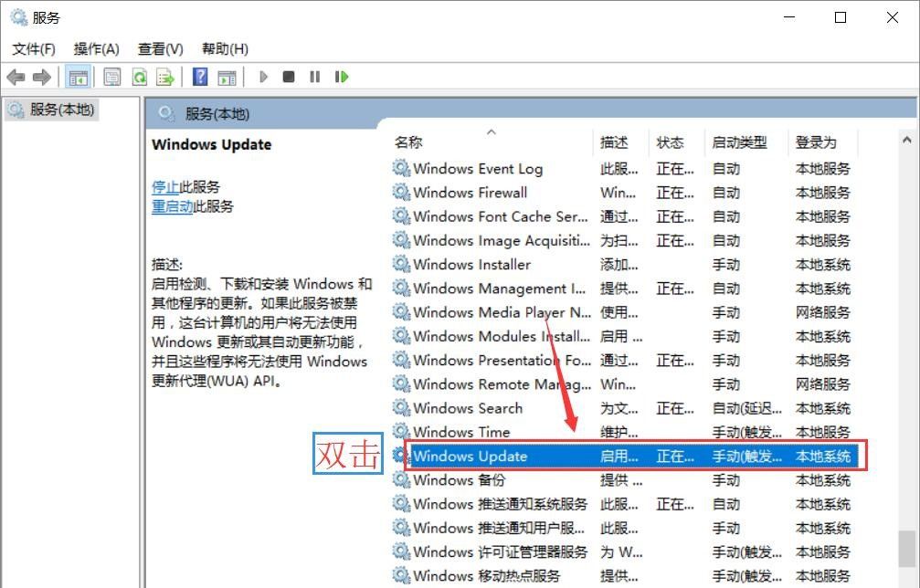Screen dimensions: 920x588
Task: Select the Windows Time service row
Action: tap(625, 432)
